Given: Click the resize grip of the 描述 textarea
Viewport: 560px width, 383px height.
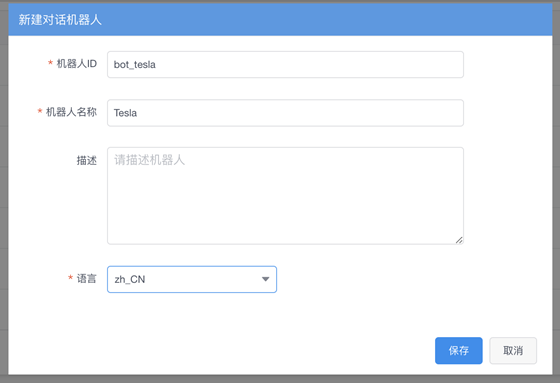Looking at the screenshot, I should pyautogui.click(x=459, y=240).
